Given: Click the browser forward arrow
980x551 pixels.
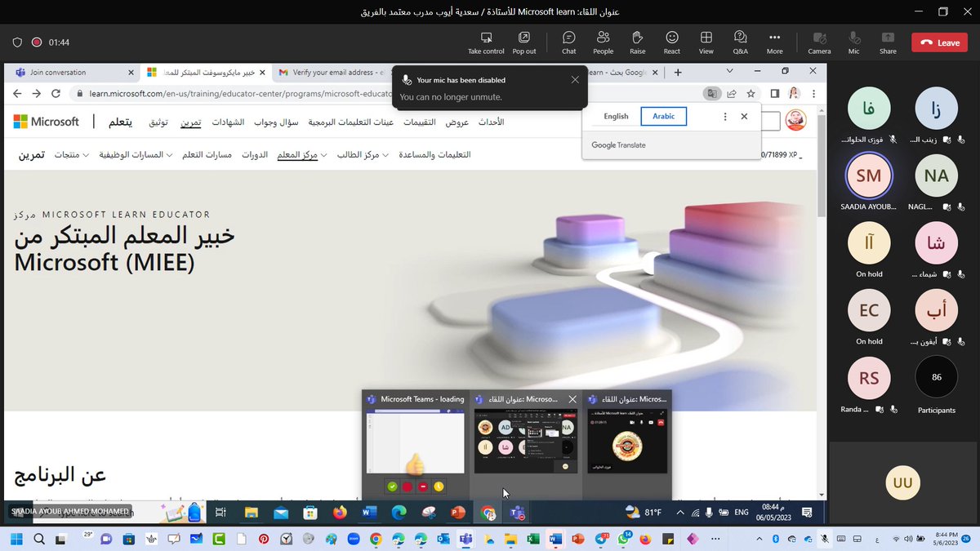Looking at the screenshot, I should pyautogui.click(x=36, y=94).
